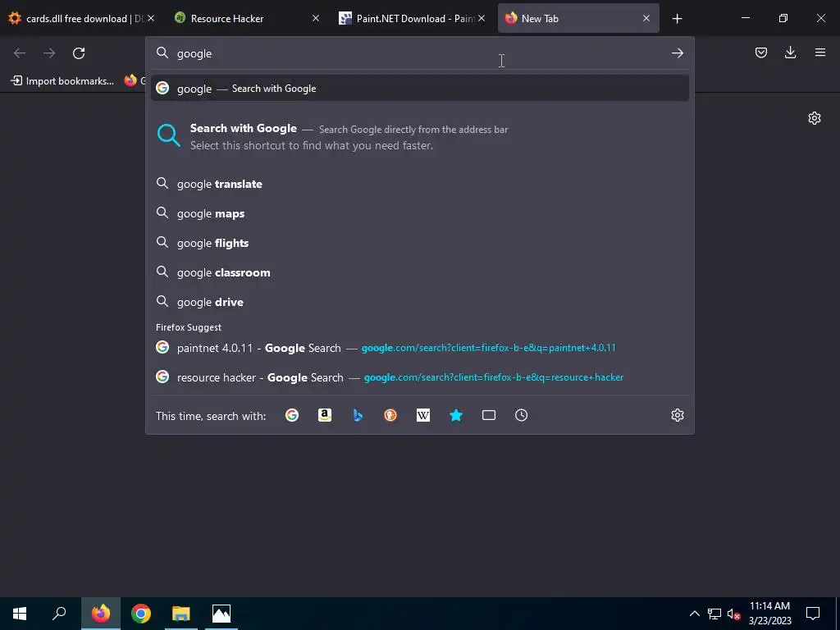Search within history using the clock icon
Viewport: 840px width, 630px height.
point(521,415)
